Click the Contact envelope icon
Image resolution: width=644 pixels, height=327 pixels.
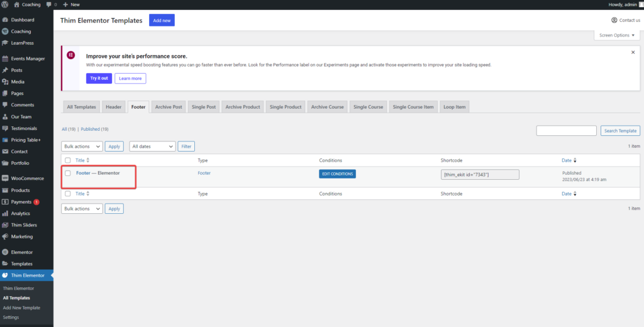[5, 152]
